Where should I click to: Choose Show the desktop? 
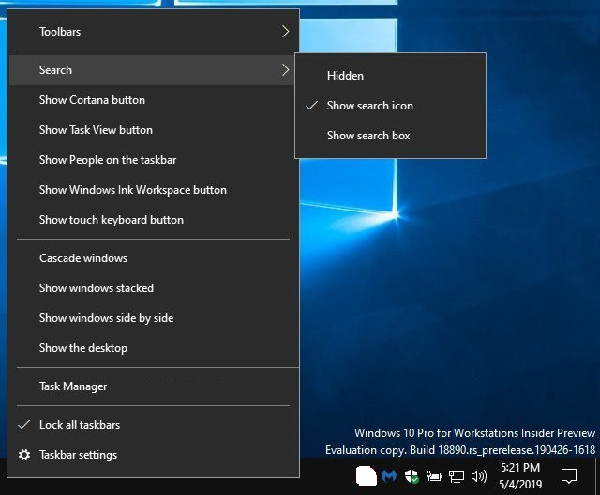coord(153,348)
